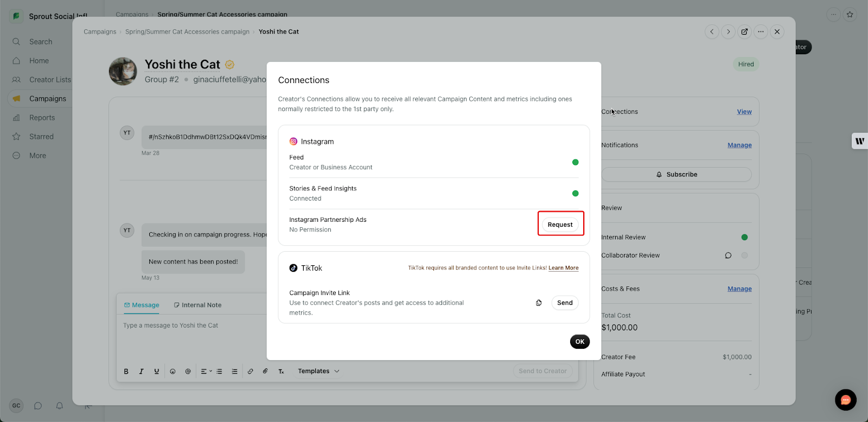Click the TikTok logo icon
868x422 pixels.
(x=293, y=268)
